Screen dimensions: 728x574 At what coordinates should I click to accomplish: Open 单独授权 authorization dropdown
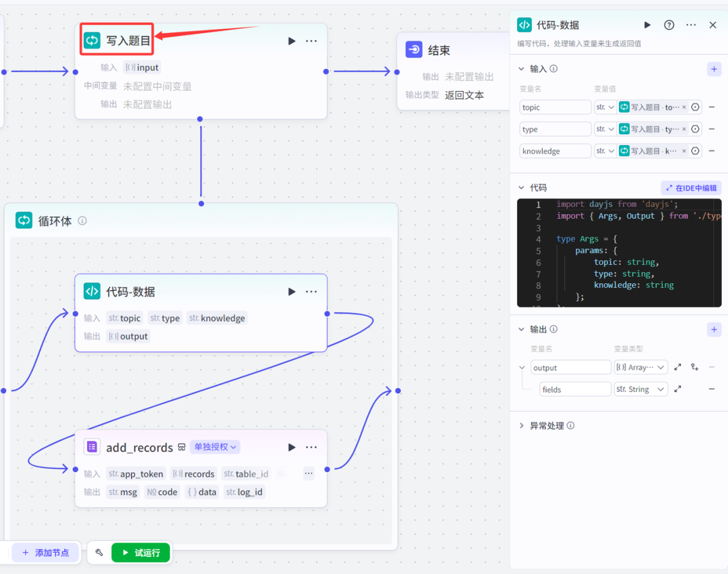(x=215, y=447)
